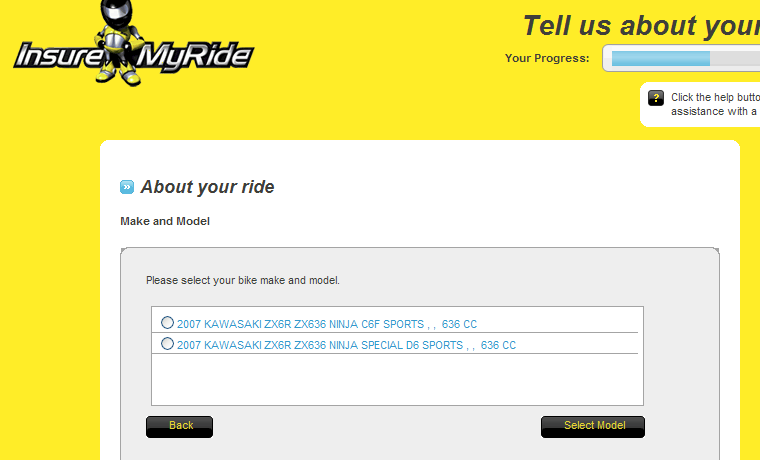Click the blue double-arrow icon beside About your ride
This screenshot has height=460, width=760.
click(127, 187)
